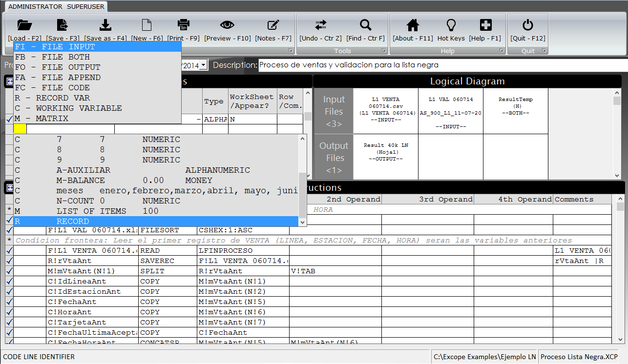Click the 3rd Operand column header
The height and width of the screenshot is (364, 628).
tap(428, 199)
